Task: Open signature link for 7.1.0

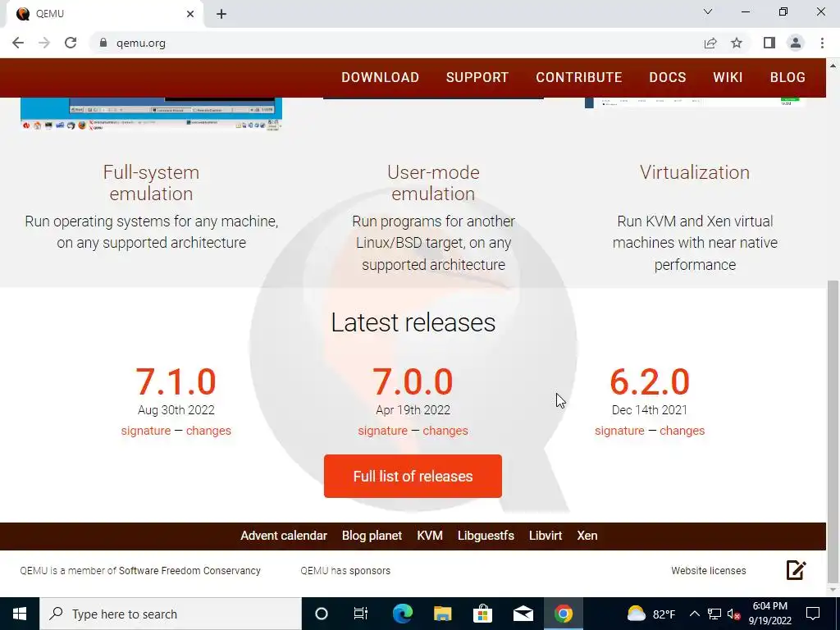Action: (x=146, y=431)
